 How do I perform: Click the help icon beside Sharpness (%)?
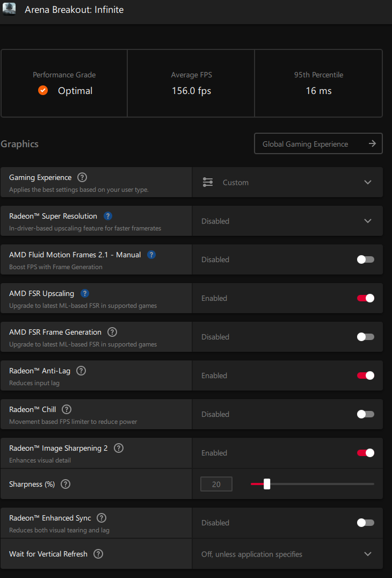(x=66, y=484)
